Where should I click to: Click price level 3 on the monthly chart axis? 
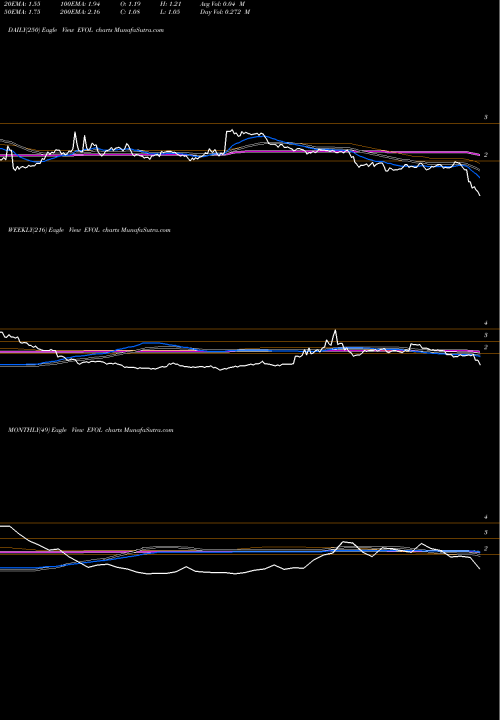tap(485, 533)
